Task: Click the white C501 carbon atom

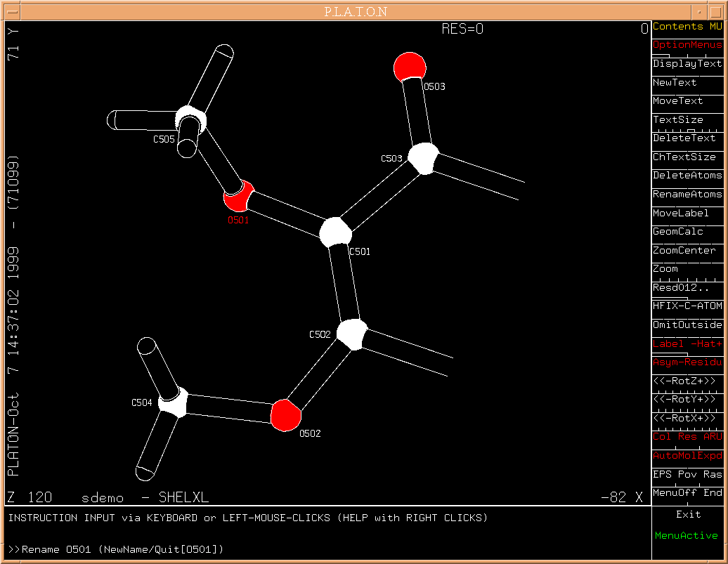Action: [335, 232]
